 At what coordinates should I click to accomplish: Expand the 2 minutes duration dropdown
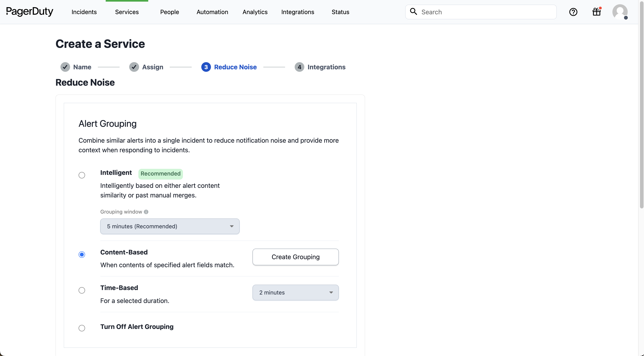295,292
